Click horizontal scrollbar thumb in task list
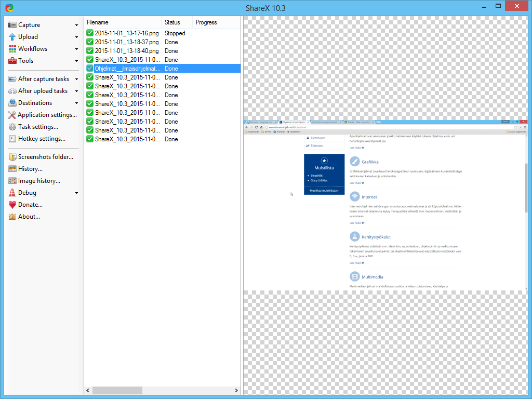 click(x=117, y=391)
